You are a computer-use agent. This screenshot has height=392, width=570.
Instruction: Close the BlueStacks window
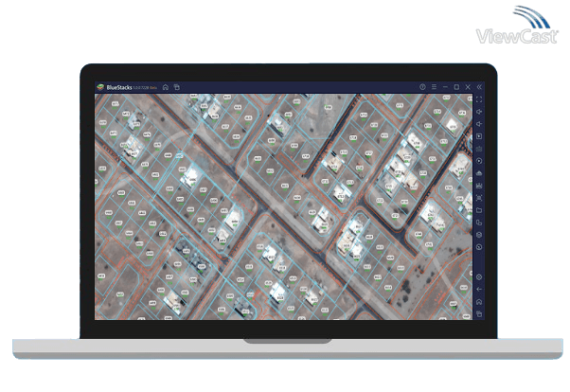(x=467, y=86)
